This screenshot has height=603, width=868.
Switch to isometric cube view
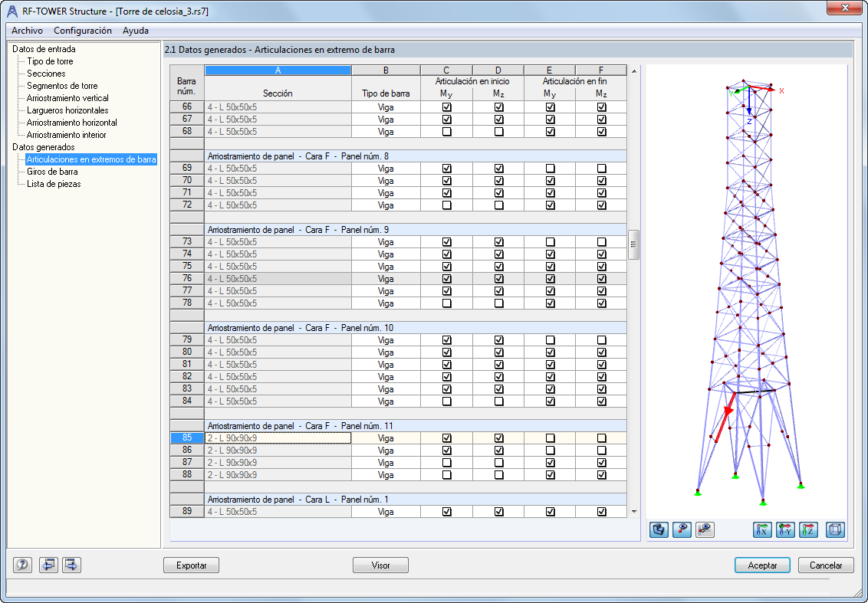coord(835,530)
